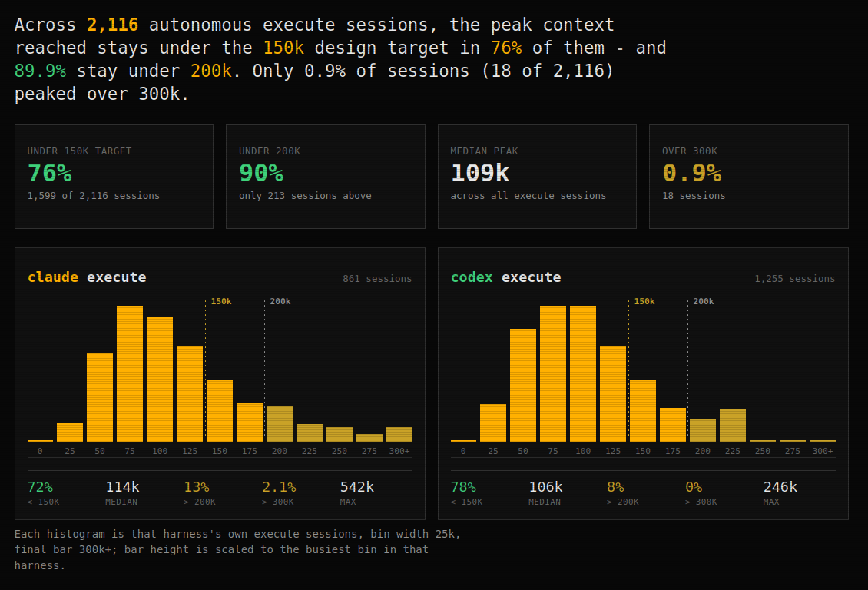Click the codex 0% over 300K stat
Image resolution: width=868 pixels, height=590 pixels.
pos(694,487)
